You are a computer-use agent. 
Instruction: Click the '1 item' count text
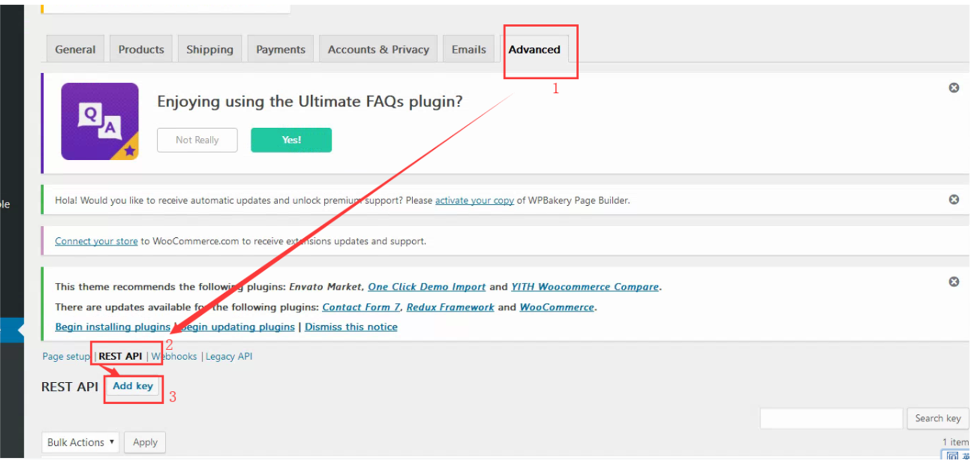(x=955, y=442)
